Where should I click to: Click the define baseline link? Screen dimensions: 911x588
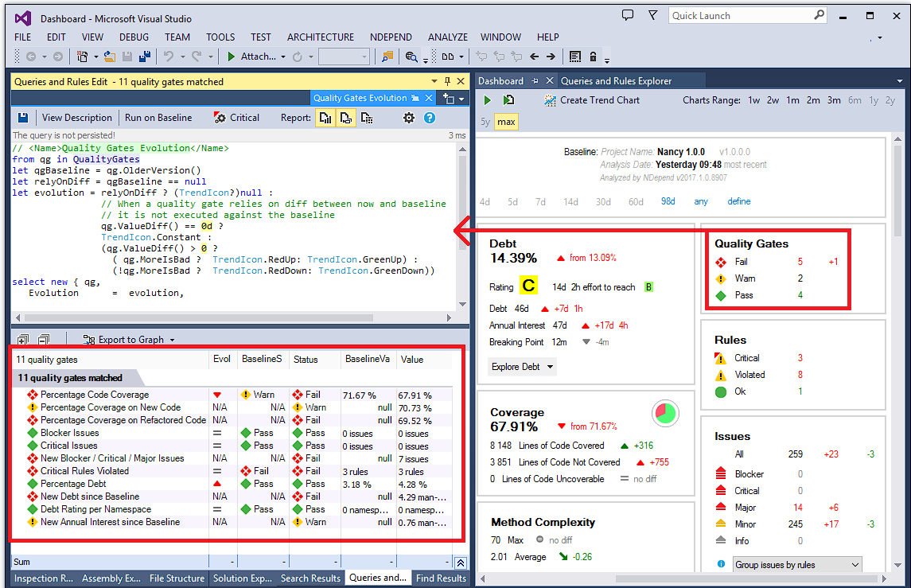click(x=739, y=201)
